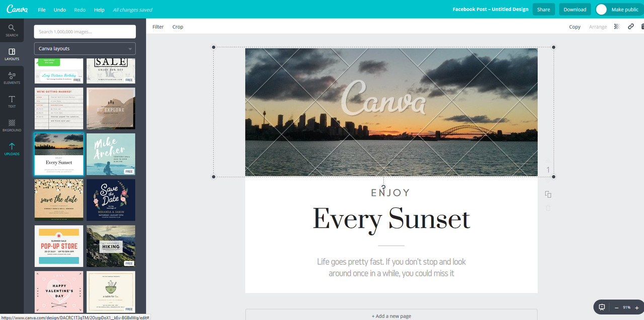Click the rotate handle below image

click(x=383, y=187)
